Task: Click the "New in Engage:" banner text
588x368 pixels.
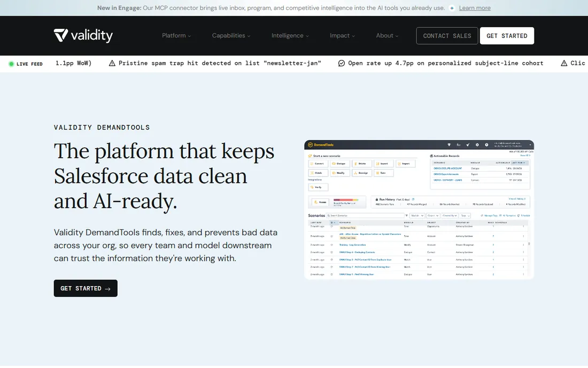Action: pyautogui.click(x=119, y=8)
